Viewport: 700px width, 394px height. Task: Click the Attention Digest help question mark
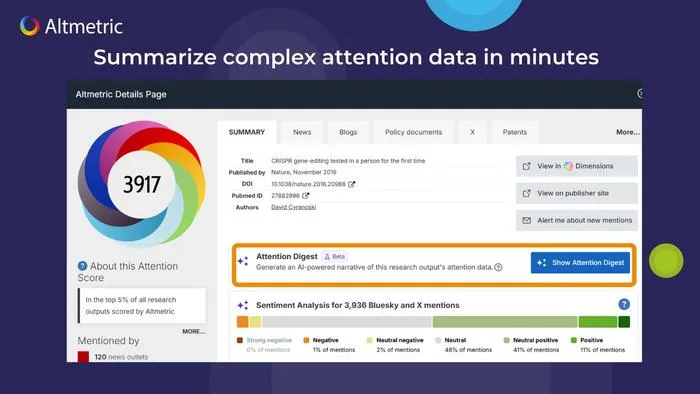498,267
